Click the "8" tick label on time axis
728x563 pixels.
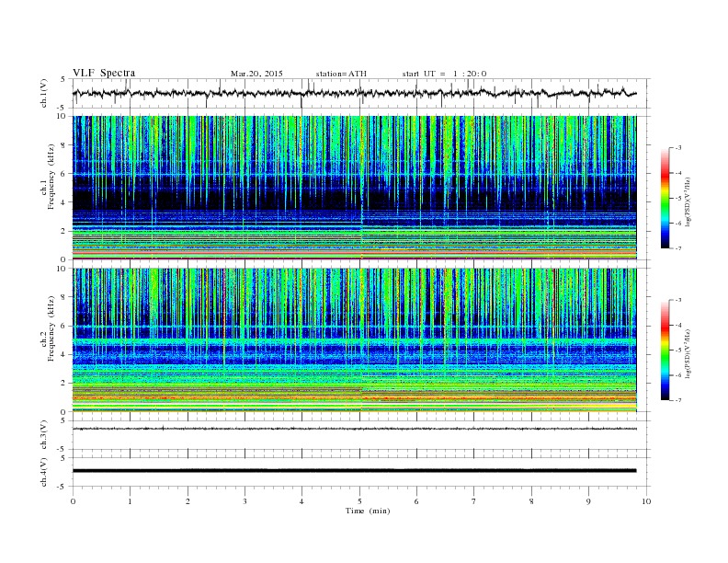(x=531, y=501)
